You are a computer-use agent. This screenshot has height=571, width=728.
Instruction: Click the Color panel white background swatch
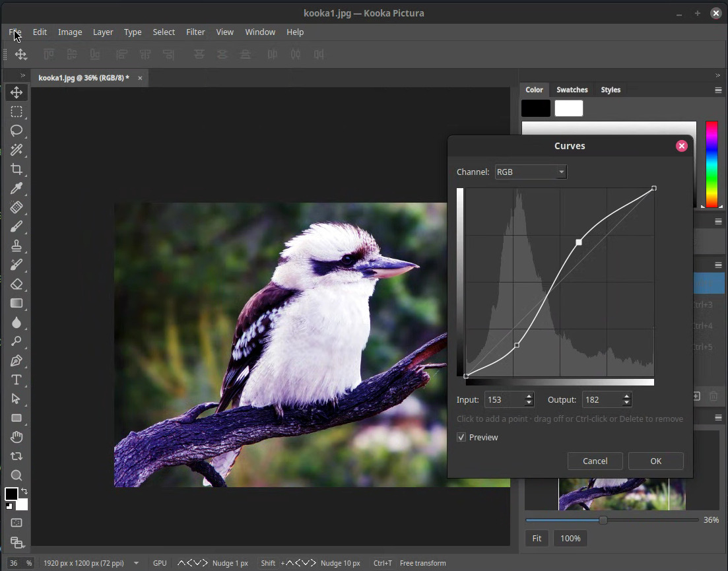pyautogui.click(x=569, y=108)
